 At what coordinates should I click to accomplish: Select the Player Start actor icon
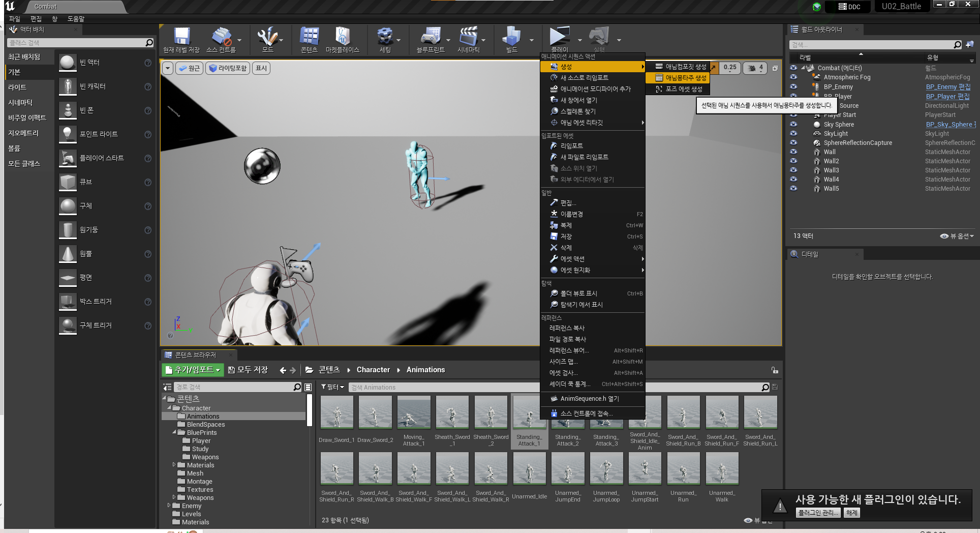click(68, 158)
